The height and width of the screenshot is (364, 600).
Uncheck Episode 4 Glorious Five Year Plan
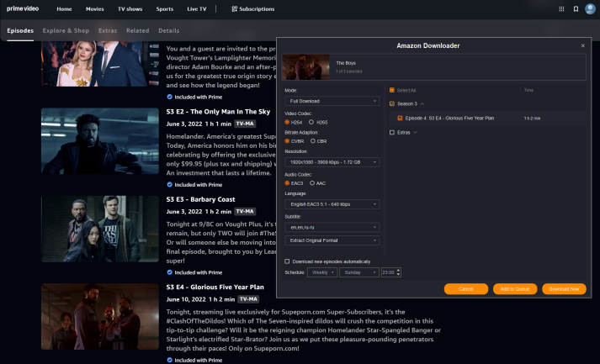pyautogui.click(x=400, y=119)
